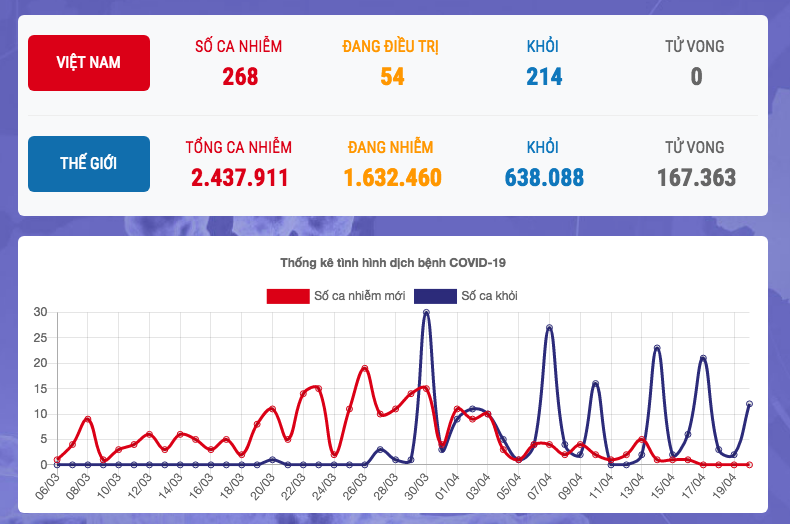Click the blue peak data point at 30 on 30/03
The image size is (790, 524).
(x=426, y=312)
